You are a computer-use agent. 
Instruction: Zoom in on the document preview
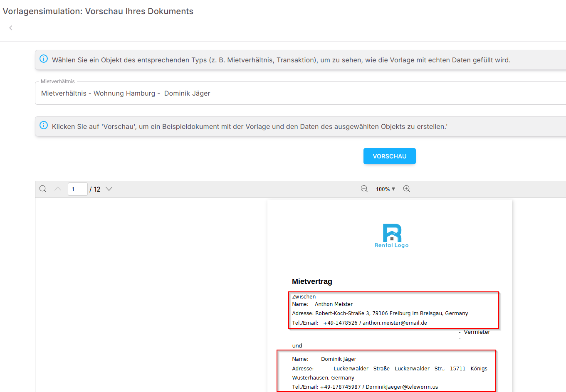(x=407, y=189)
